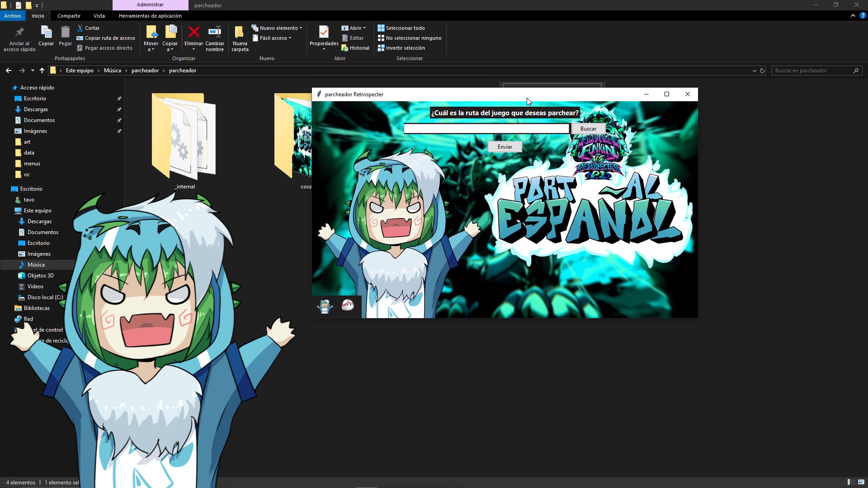This screenshot has height=488, width=868.
Task: Click the white blob with red cap icon
Action: [x=348, y=305]
